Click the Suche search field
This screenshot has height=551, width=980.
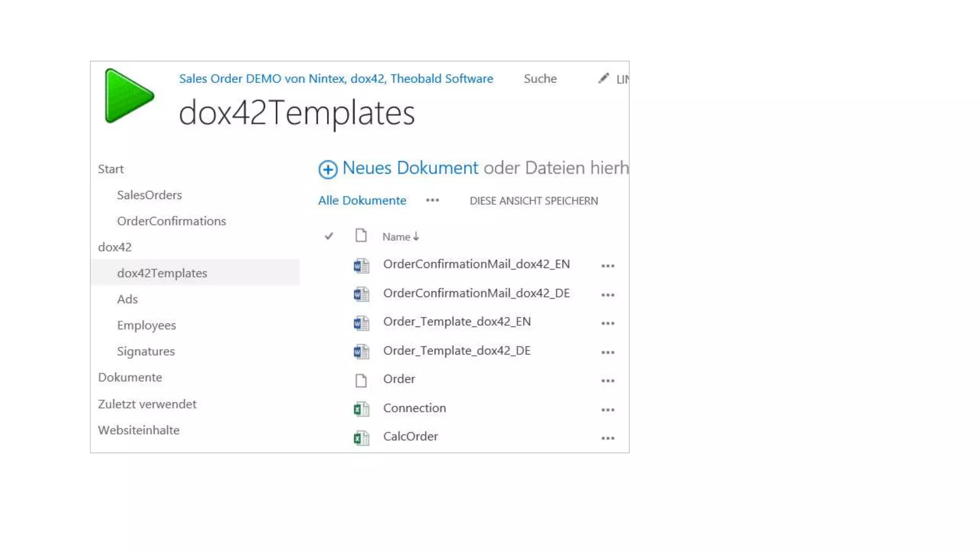[x=540, y=78]
